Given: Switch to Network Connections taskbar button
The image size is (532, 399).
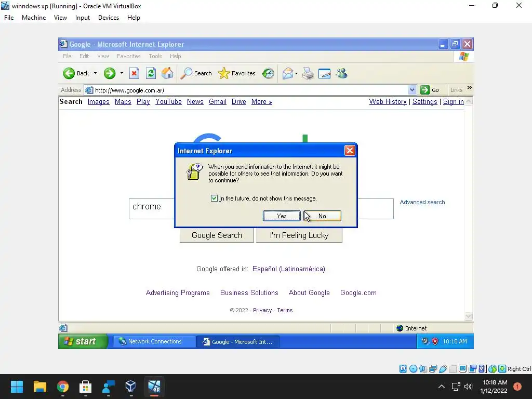Looking at the screenshot, I should (155, 341).
